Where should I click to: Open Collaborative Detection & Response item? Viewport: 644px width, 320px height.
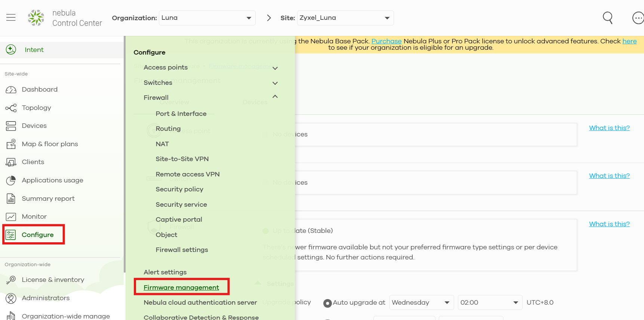201,317
